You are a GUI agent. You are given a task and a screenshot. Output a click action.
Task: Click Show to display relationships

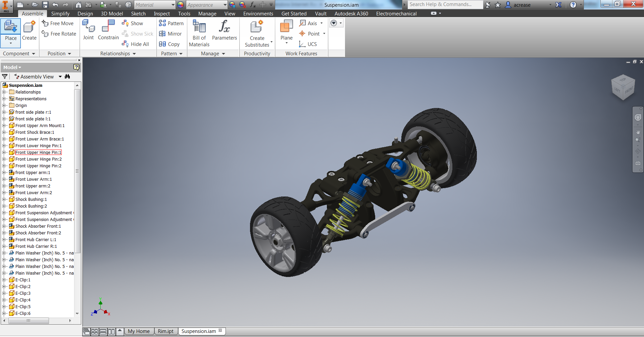[x=133, y=23]
